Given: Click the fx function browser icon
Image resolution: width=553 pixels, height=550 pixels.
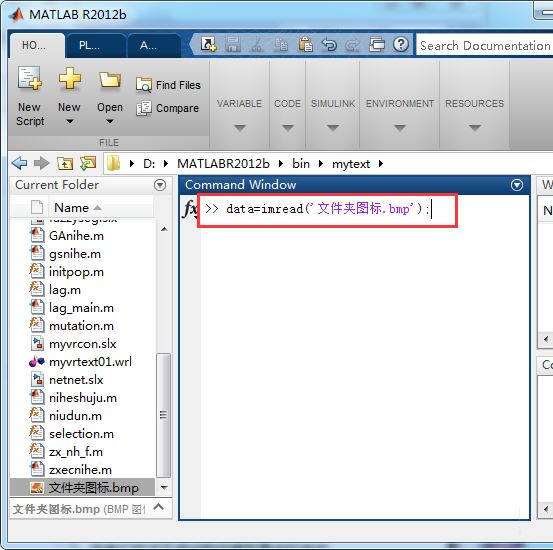Looking at the screenshot, I should click(190, 209).
